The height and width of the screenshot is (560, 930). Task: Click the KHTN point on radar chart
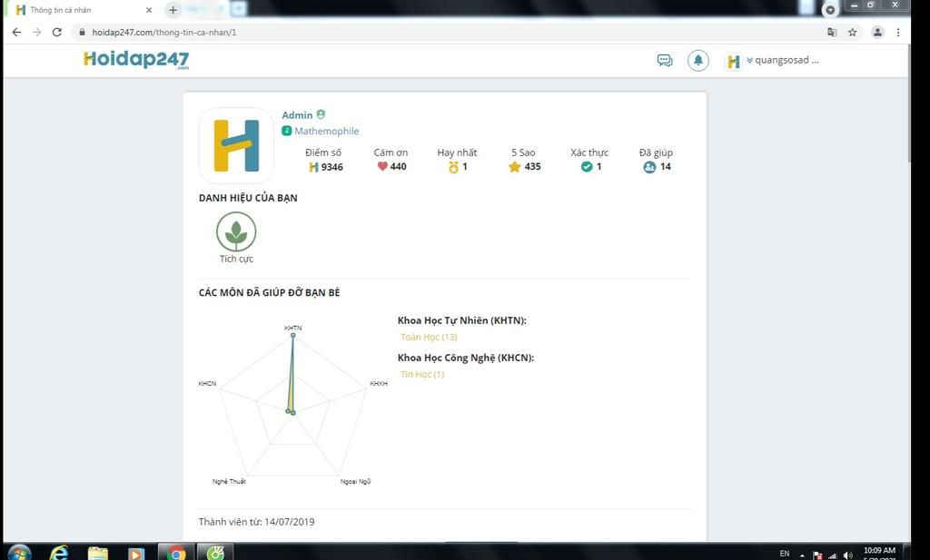(293, 336)
